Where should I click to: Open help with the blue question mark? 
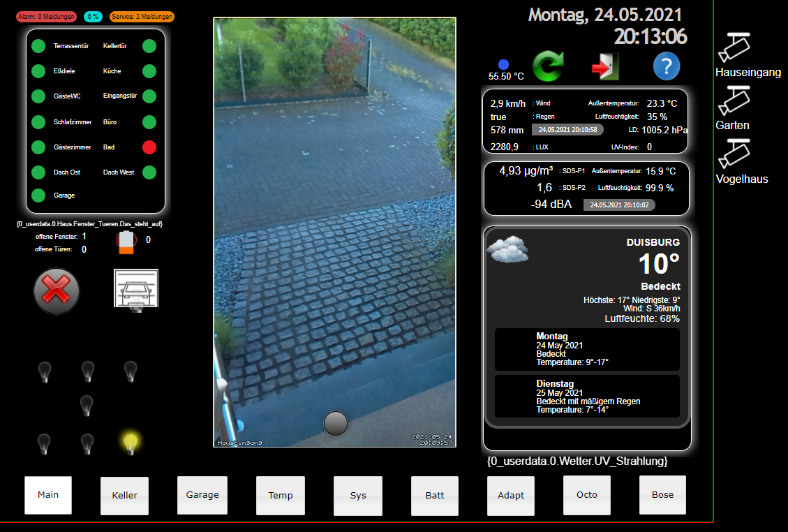pos(667,66)
